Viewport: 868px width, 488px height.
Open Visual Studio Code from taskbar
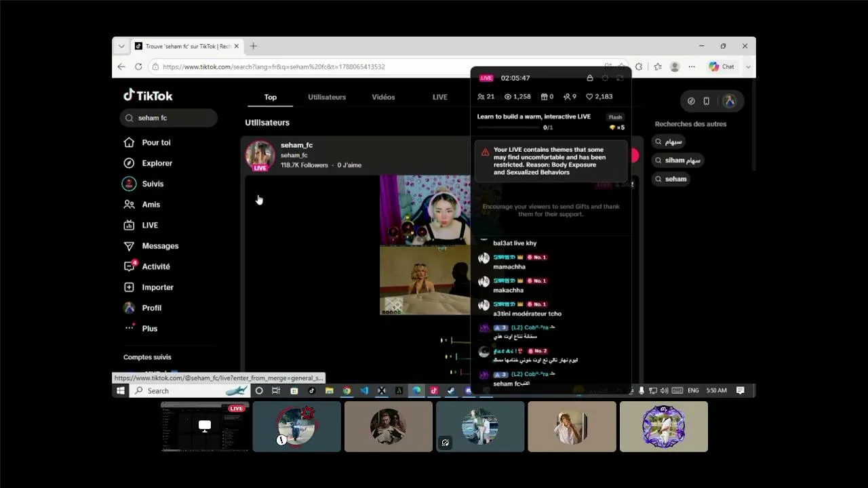(x=364, y=390)
